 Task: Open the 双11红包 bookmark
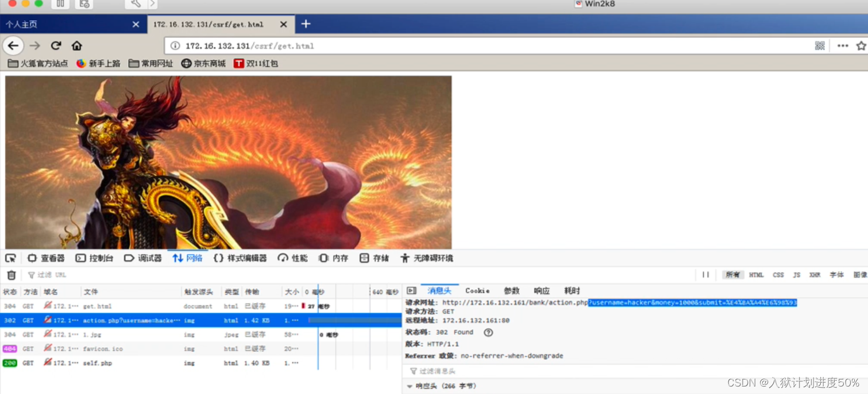coord(256,63)
